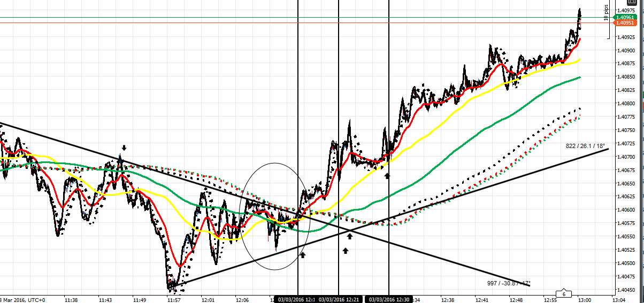Click the 1.40775 price axis label
644x303 pixels.
click(626, 117)
